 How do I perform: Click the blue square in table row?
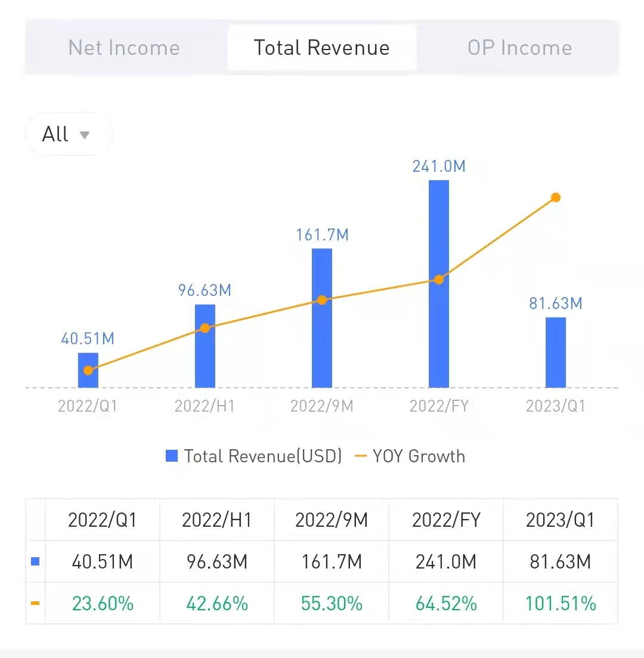[35, 561]
